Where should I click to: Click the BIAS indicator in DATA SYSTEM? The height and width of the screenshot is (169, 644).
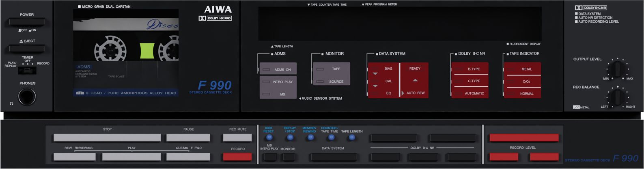point(388,68)
